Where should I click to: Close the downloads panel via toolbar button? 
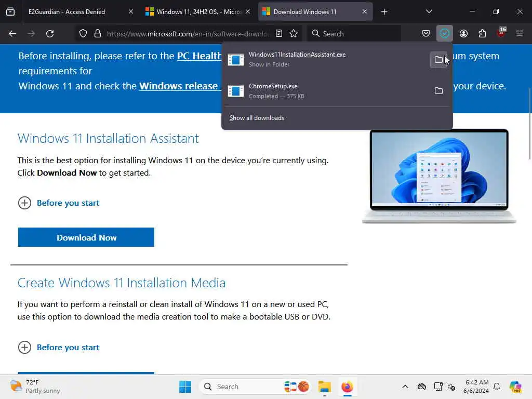(x=445, y=33)
